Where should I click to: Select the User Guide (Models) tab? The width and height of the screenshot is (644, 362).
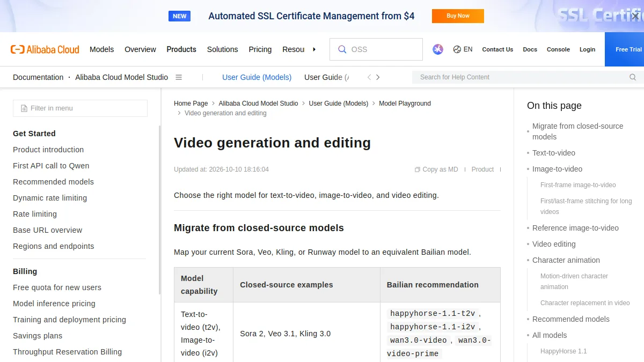257,77
